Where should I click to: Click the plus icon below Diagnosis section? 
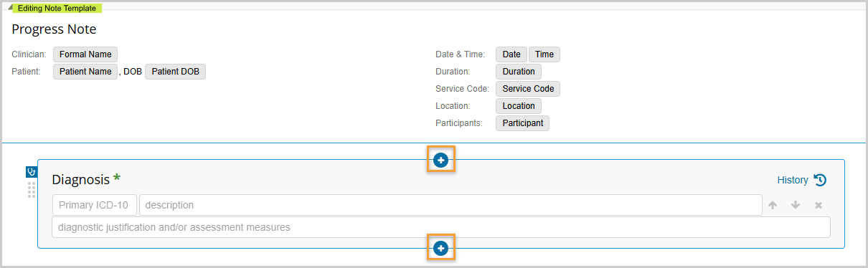click(440, 249)
